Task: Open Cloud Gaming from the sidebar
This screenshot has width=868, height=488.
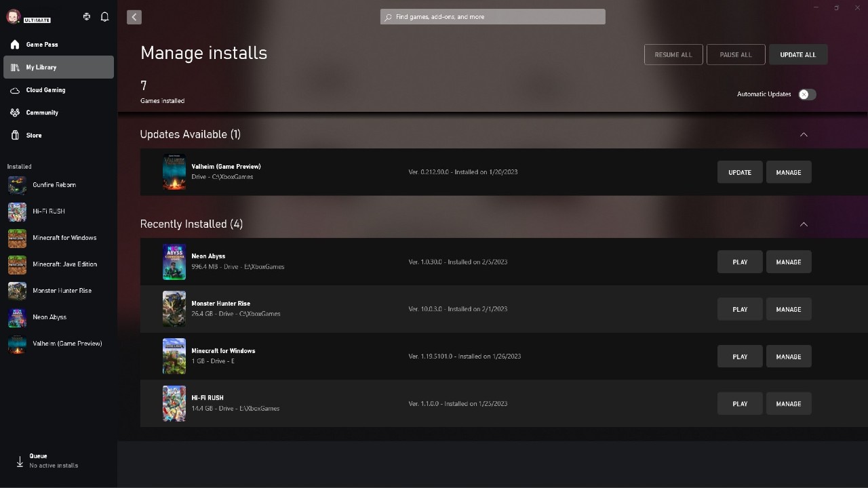Action: pyautogui.click(x=45, y=90)
